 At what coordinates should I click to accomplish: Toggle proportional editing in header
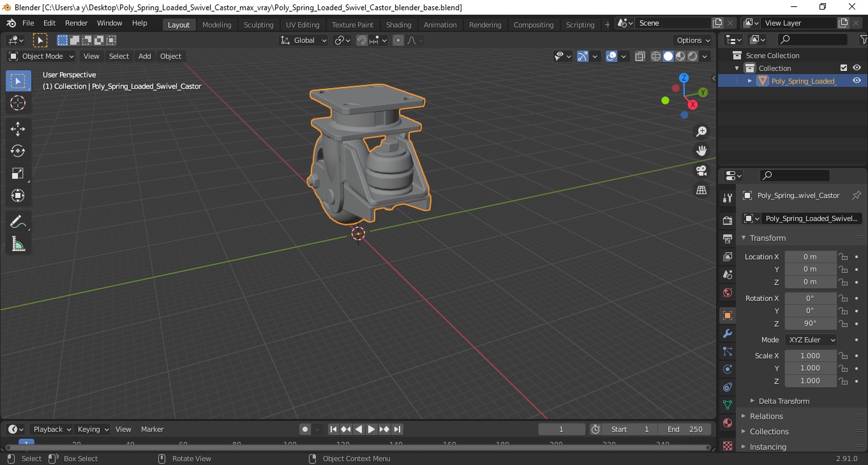point(398,40)
